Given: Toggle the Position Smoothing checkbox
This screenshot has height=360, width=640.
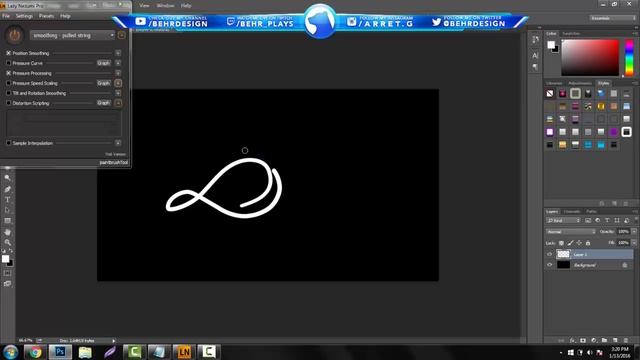Looking at the screenshot, I should point(9,53).
